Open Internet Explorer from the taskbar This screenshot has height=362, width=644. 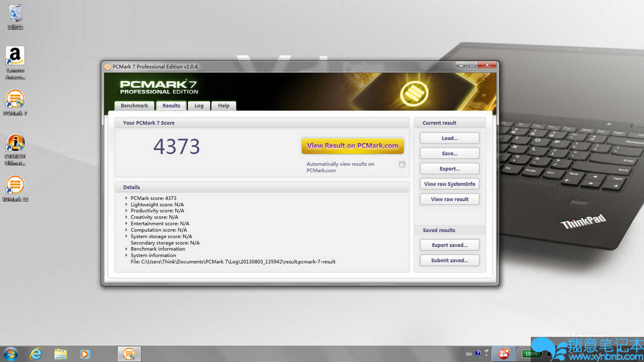36,354
